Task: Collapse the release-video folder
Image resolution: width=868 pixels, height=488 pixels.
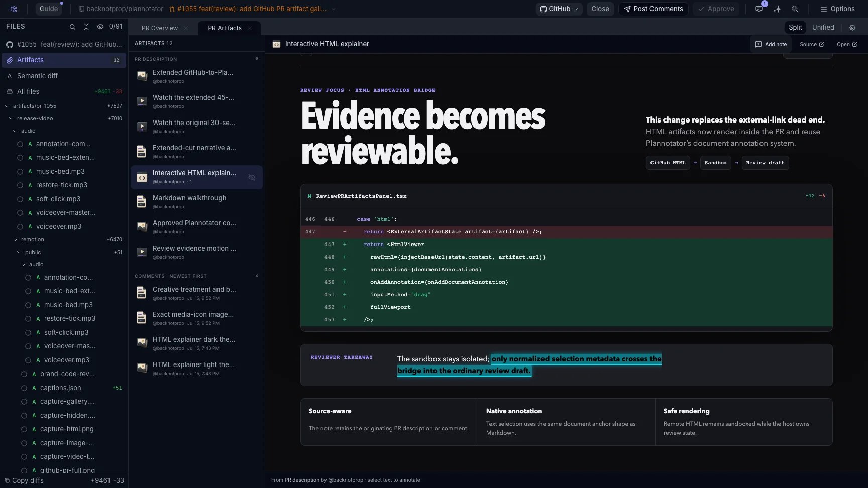Action: pyautogui.click(x=11, y=119)
